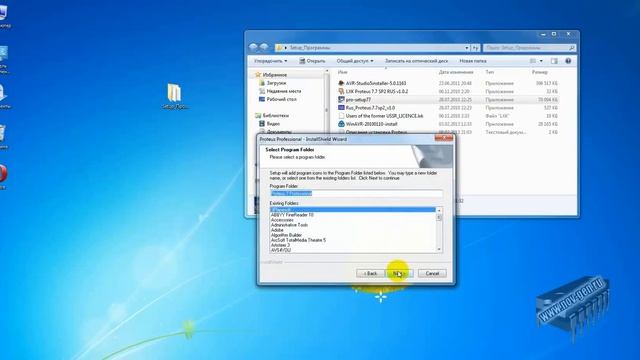Select Administrative Tools in Existing Folders

tap(289, 225)
